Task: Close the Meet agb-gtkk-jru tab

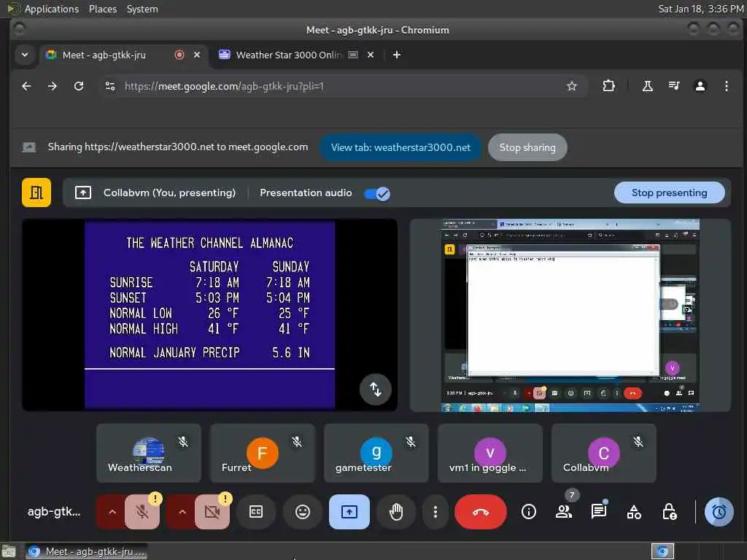Action: click(197, 55)
